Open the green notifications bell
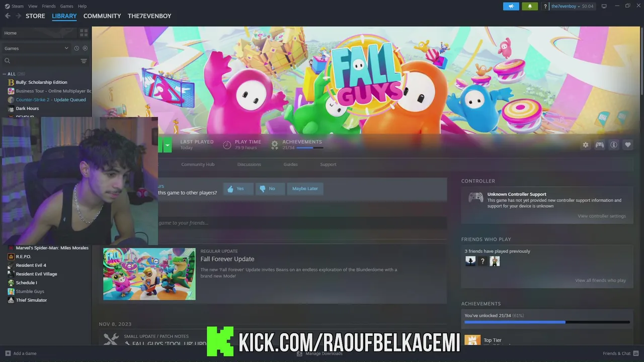 (x=529, y=6)
